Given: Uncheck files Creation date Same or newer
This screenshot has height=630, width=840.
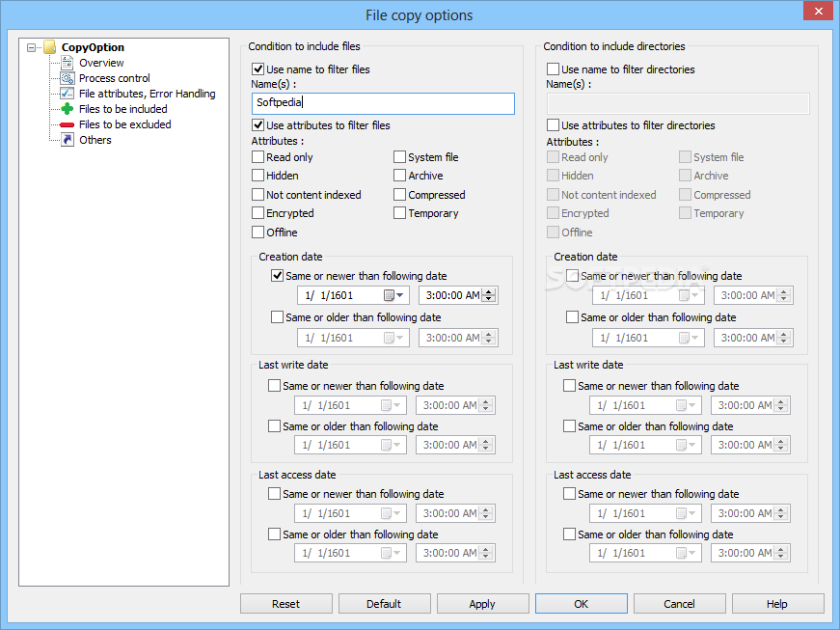Looking at the screenshot, I should coord(277,276).
